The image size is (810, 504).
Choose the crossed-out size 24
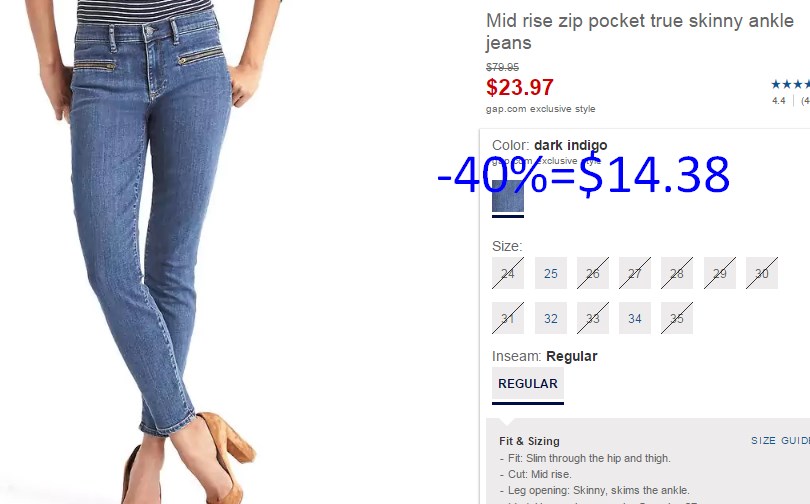click(x=508, y=273)
